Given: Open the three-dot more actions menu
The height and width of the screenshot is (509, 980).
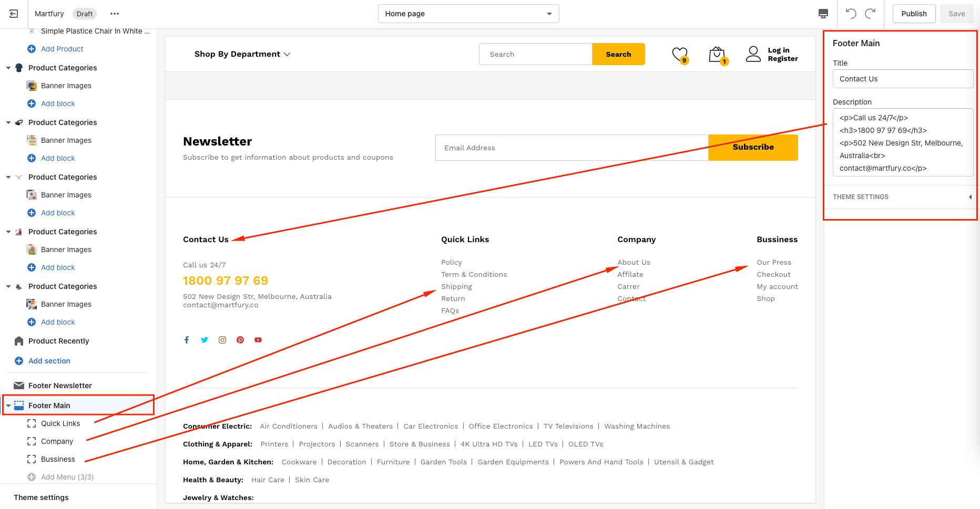Looking at the screenshot, I should (x=115, y=14).
